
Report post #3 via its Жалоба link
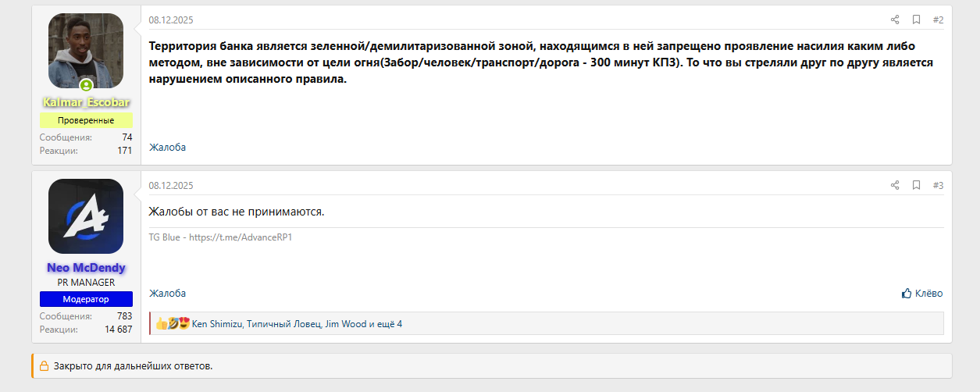(168, 293)
